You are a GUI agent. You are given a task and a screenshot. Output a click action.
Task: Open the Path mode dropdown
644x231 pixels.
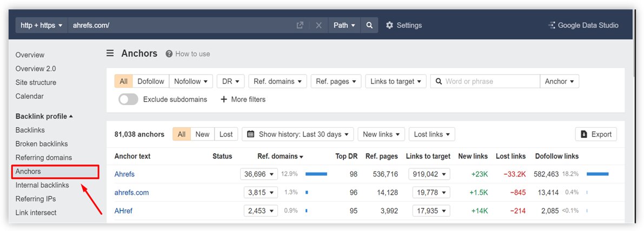[344, 25]
